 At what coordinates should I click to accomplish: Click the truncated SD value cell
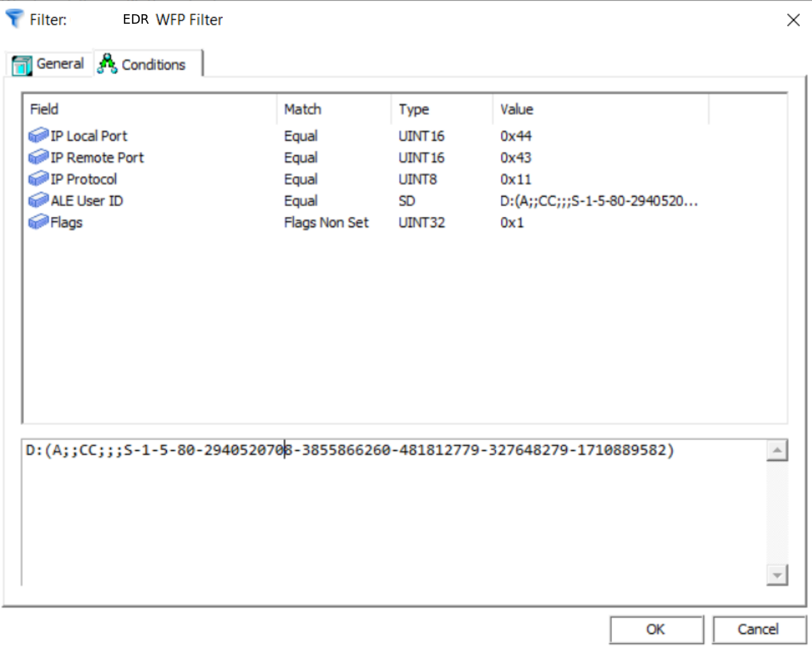coord(599,201)
